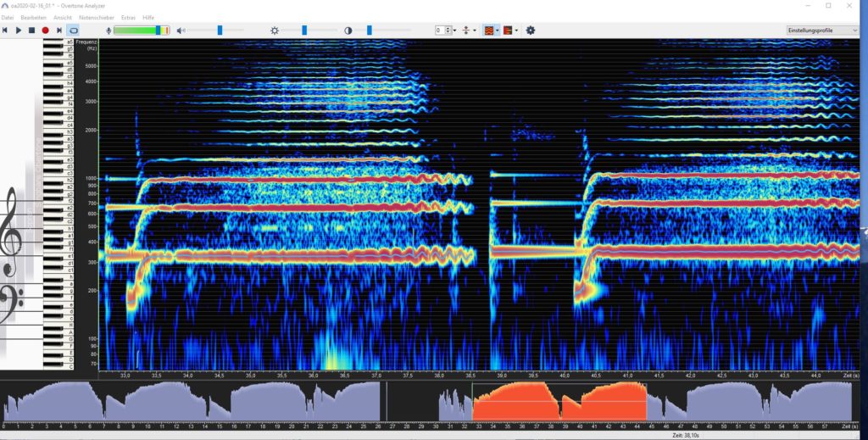Click the orange selected region in waveform overview
868x440 pixels.
tap(559, 401)
